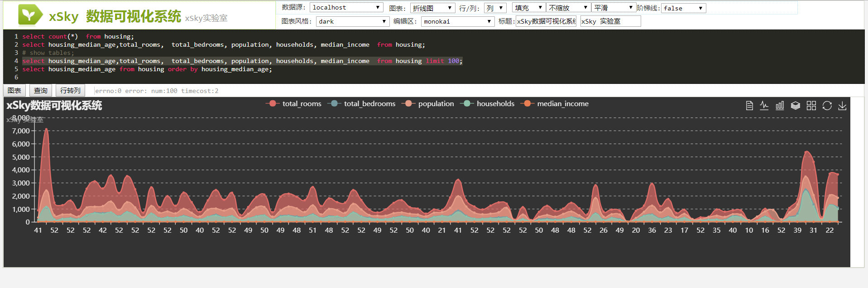868x288 pixels.
Task: Click editor gutter line number 1
Action: coord(16,37)
